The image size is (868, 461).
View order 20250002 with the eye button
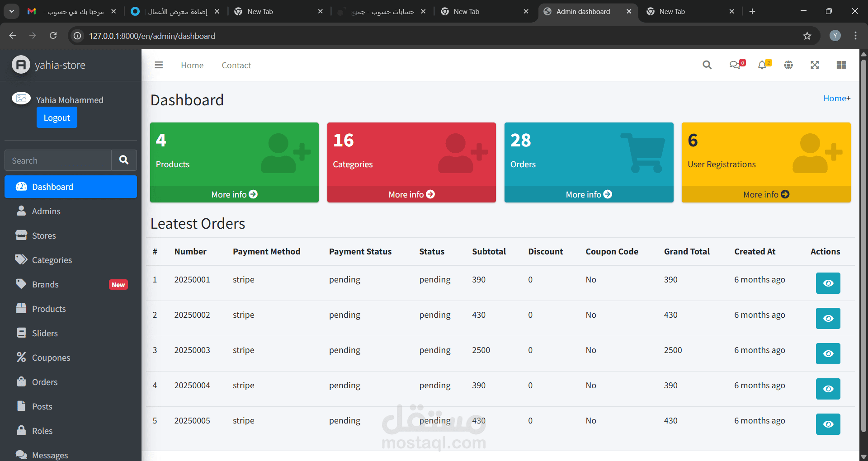pos(828,318)
